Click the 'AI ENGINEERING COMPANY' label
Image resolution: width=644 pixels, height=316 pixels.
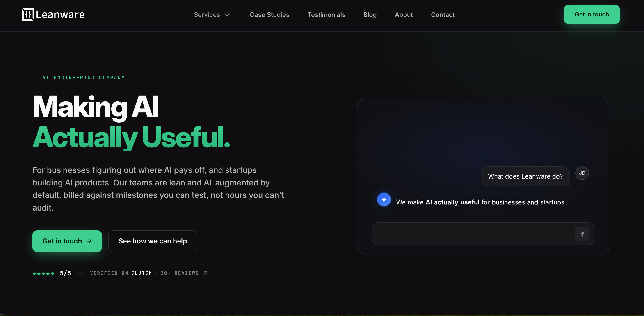click(84, 78)
